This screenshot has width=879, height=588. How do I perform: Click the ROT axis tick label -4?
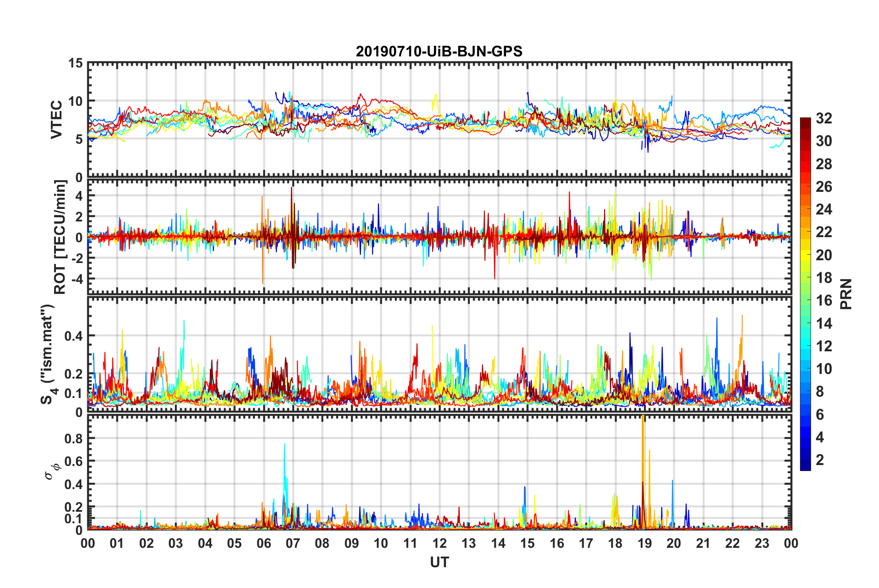(x=77, y=279)
